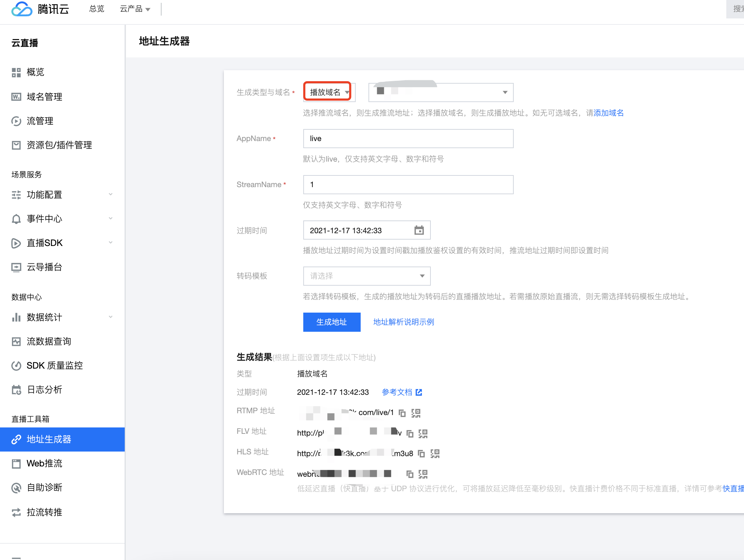Copy the RTMP address
Viewport: 744px width, 560px height.
pos(402,413)
